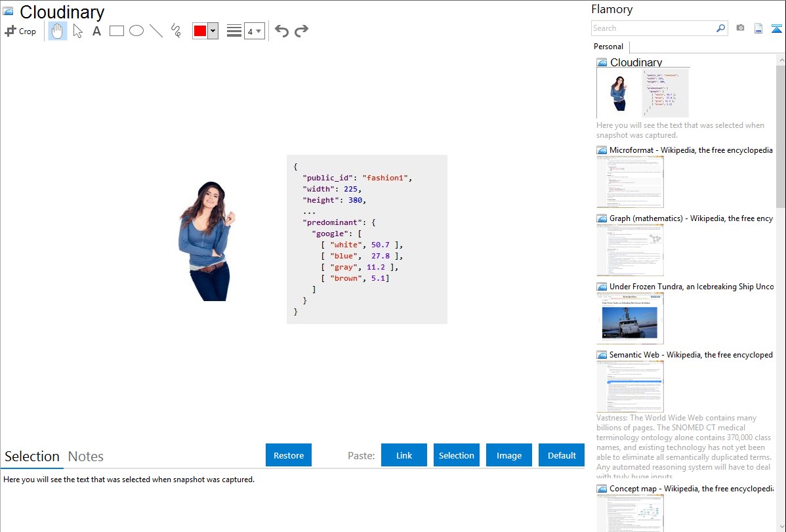Click the camera snapshot icon

(740, 28)
